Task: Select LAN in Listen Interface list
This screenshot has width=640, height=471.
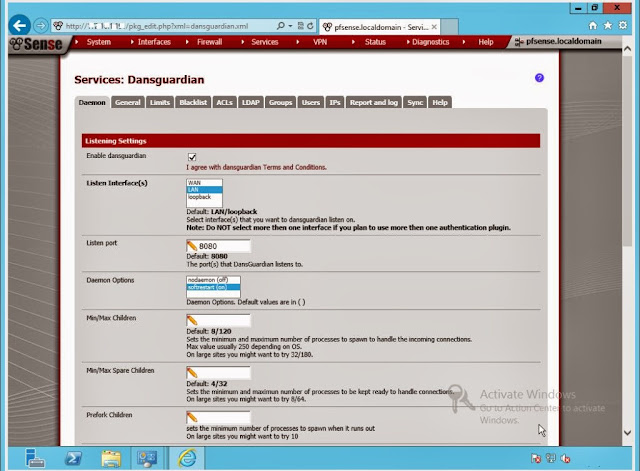Action: [x=204, y=190]
